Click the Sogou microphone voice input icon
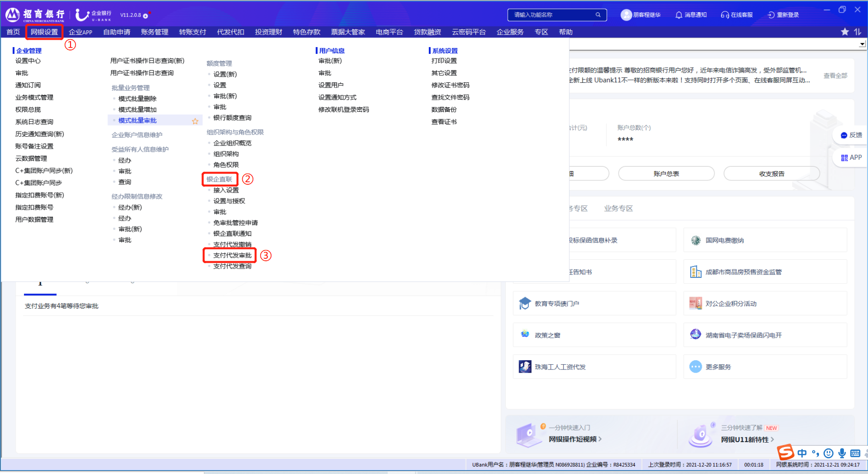The width and height of the screenshot is (868, 474). [x=842, y=453]
